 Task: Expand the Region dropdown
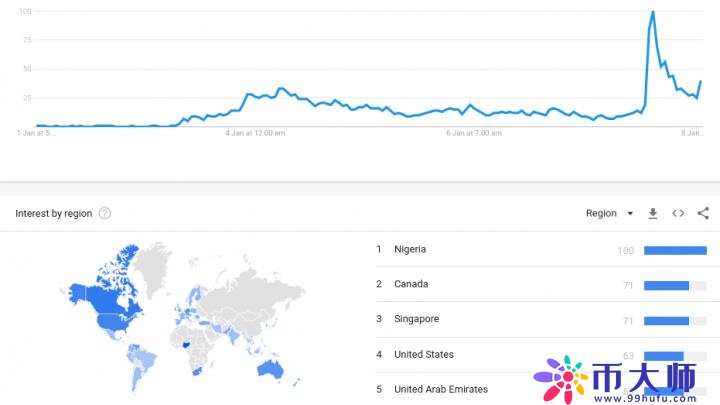coord(609,213)
